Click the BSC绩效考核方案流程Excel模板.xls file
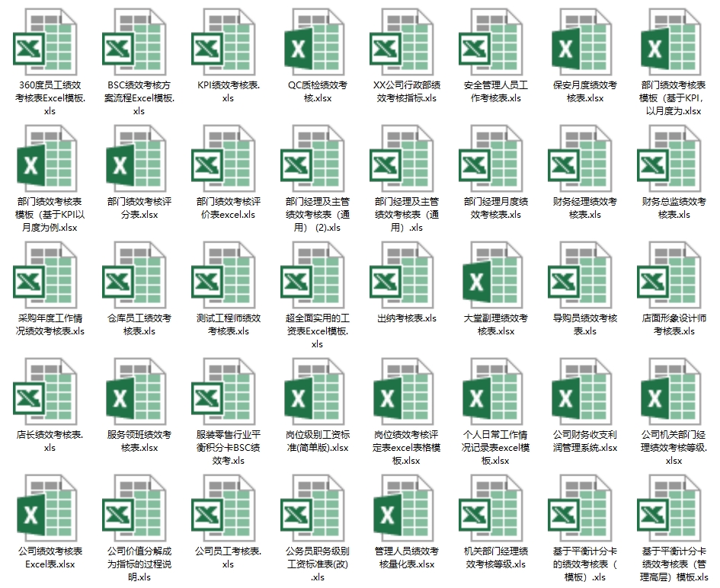Image resolution: width=720 pixels, height=588 pixels. point(134,41)
